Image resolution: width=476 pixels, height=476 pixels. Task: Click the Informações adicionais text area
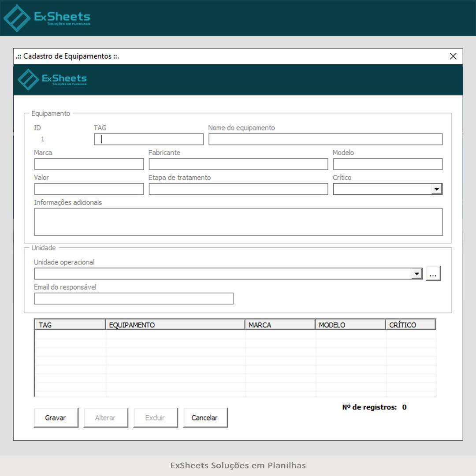(238, 222)
